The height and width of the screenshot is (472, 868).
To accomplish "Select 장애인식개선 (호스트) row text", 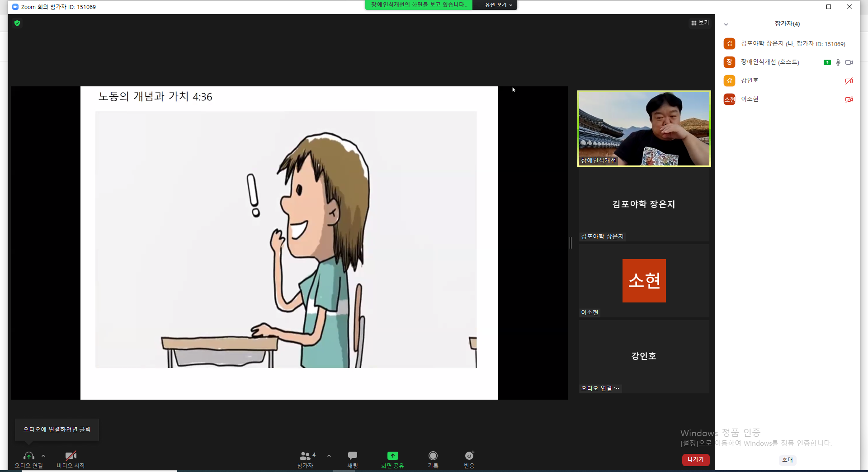I will 770,62.
